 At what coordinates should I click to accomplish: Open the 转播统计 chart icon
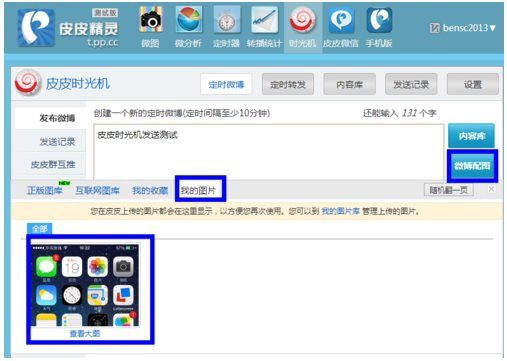[264, 20]
